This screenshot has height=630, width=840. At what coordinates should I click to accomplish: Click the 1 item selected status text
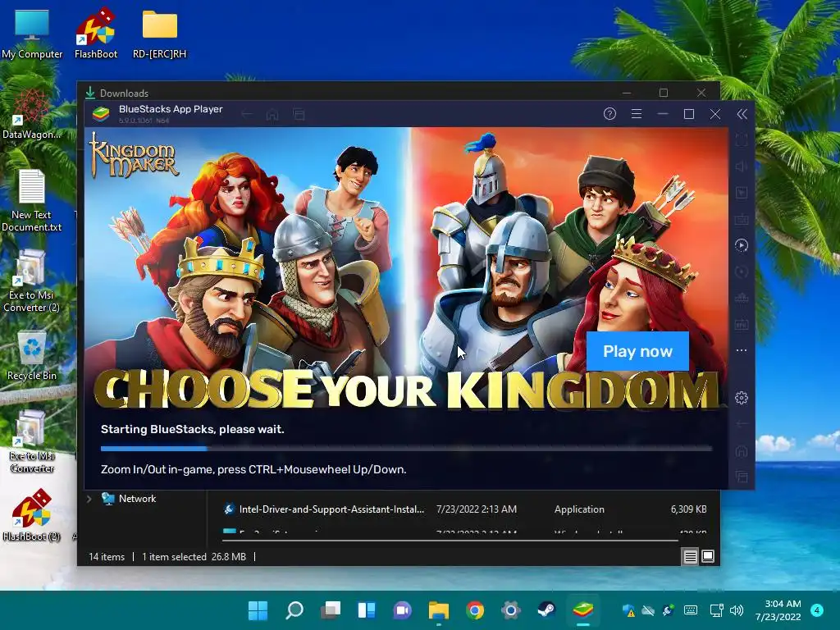tap(174, 557)
